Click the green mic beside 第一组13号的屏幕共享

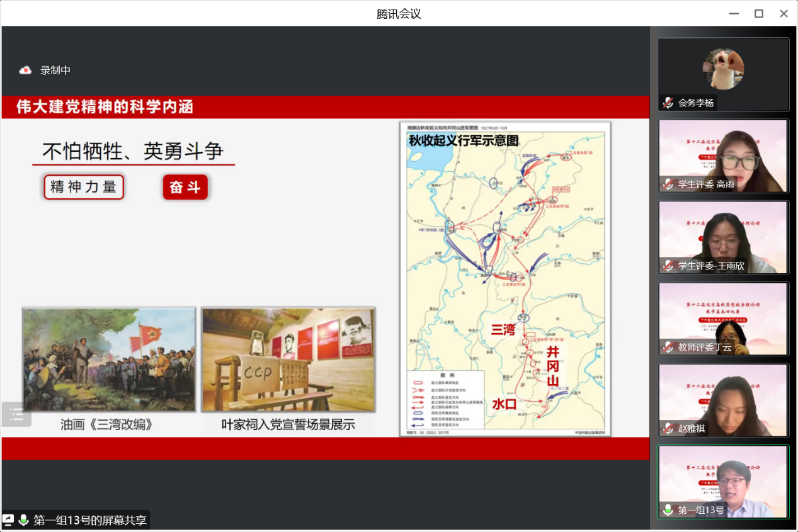(x=24, y=520)
